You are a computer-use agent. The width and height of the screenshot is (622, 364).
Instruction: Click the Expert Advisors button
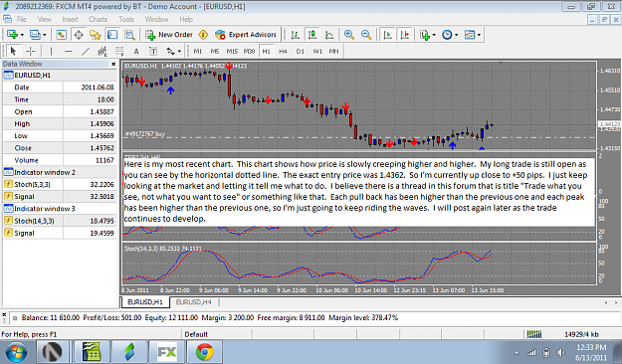pos(246,35)
